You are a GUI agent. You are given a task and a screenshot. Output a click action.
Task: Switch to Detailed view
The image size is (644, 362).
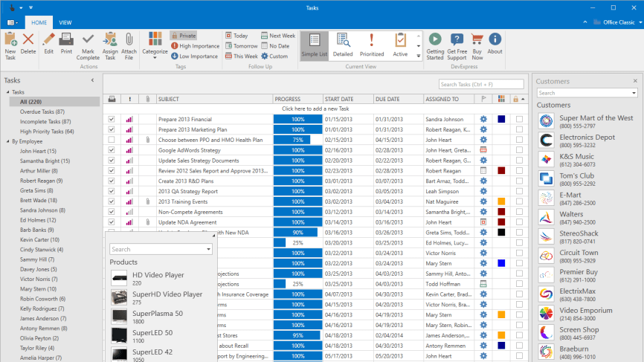[x=343, y=45]
